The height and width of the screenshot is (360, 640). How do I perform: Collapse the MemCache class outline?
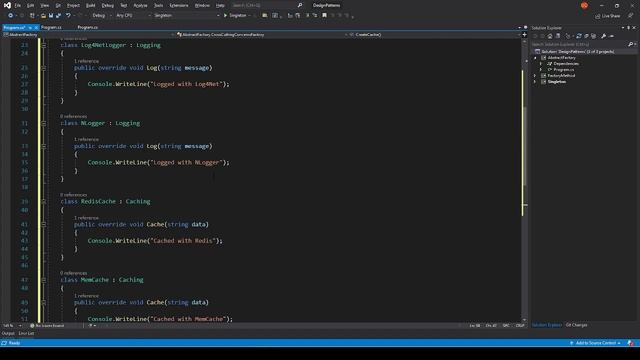tap(44, 280)
